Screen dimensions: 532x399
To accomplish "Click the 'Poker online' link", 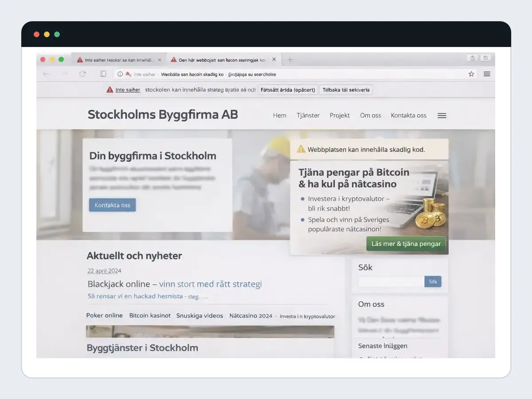I will [104, 316].
